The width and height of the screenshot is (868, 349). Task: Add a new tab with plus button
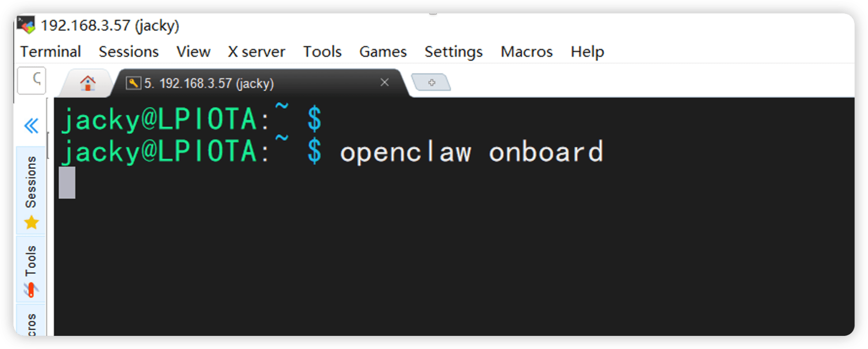(431, 83)
